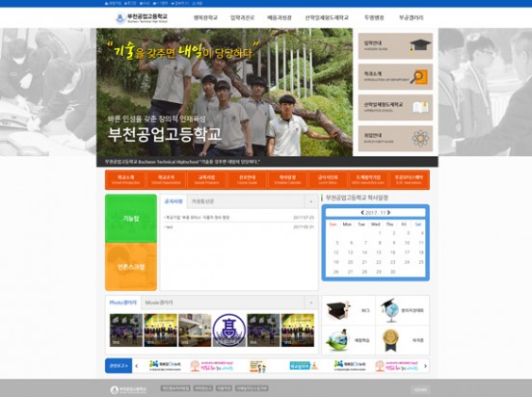Image resolution: width=532 pixels, height=397 pixels.
Task: Open the school emblem gallery thumbnail
Action: coord(229,331)
